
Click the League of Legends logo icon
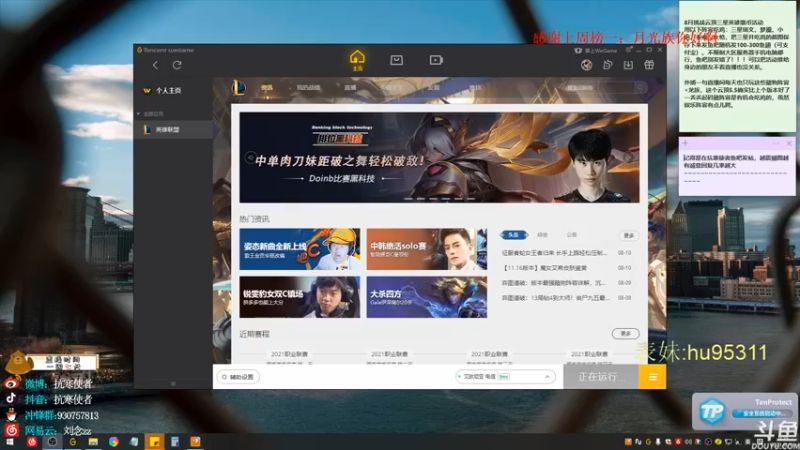(238, 88)
